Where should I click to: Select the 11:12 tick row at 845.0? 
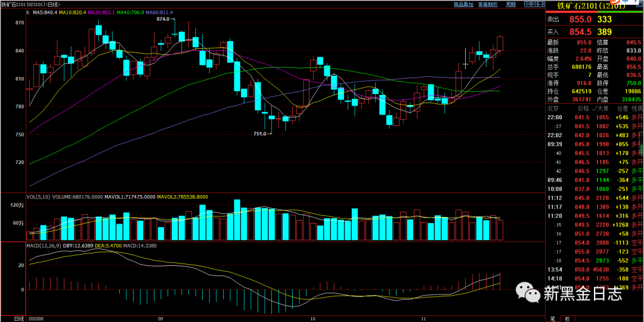pos(595,198)
